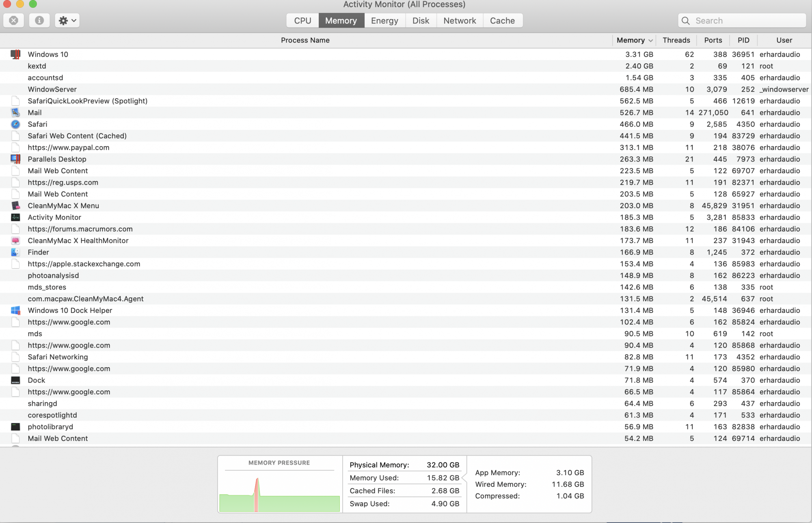Sort by Ports column header

click(713, 40)
